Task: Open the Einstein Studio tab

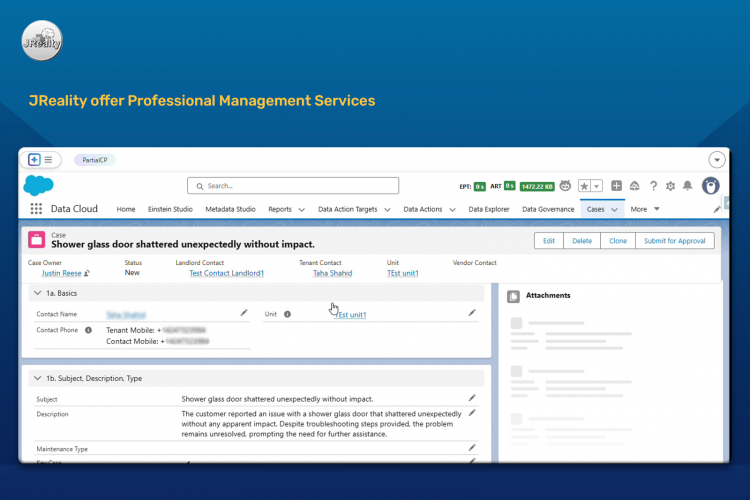Action: pyautogui.click(x=170, y=209)
